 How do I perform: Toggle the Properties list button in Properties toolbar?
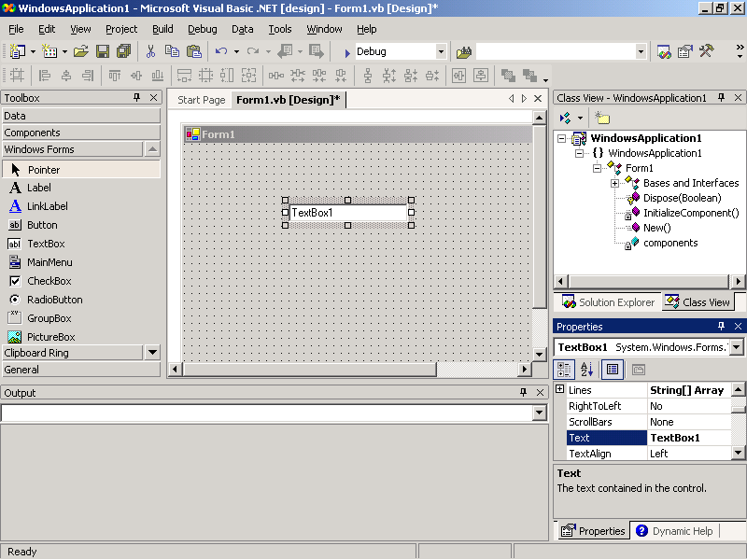click(x=613, y=370)
